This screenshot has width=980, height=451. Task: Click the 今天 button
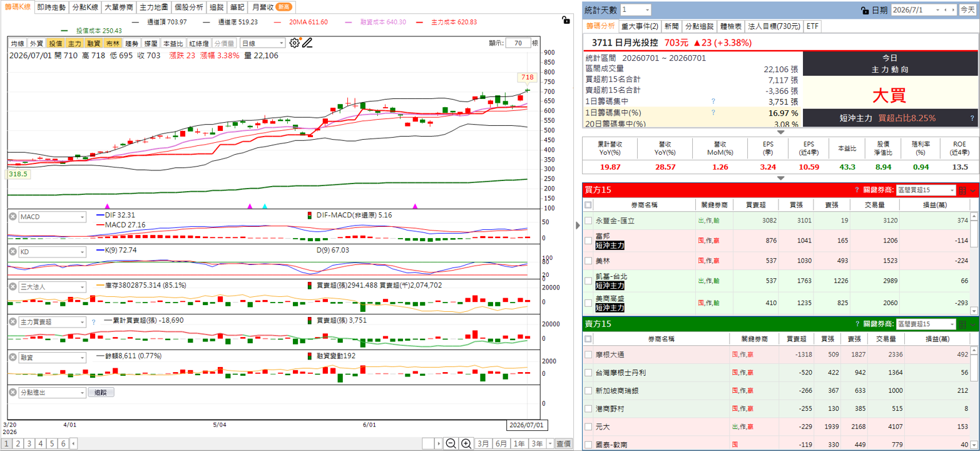[x=967, y=10]
